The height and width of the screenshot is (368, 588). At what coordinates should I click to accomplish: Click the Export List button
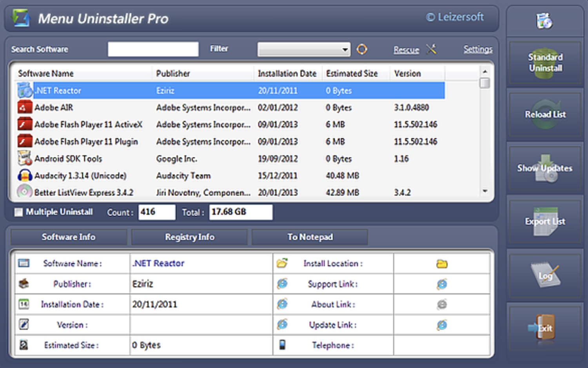(x=545, y=221)
